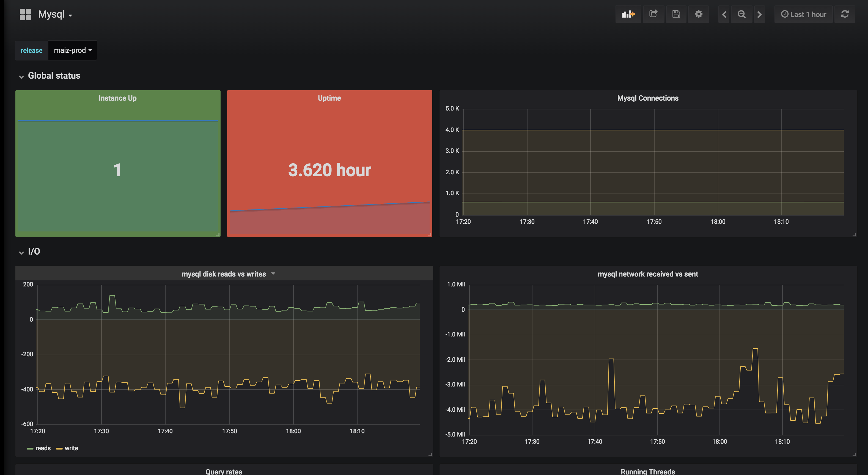Click the Grafana dashboard grid icon

[26, 15]
